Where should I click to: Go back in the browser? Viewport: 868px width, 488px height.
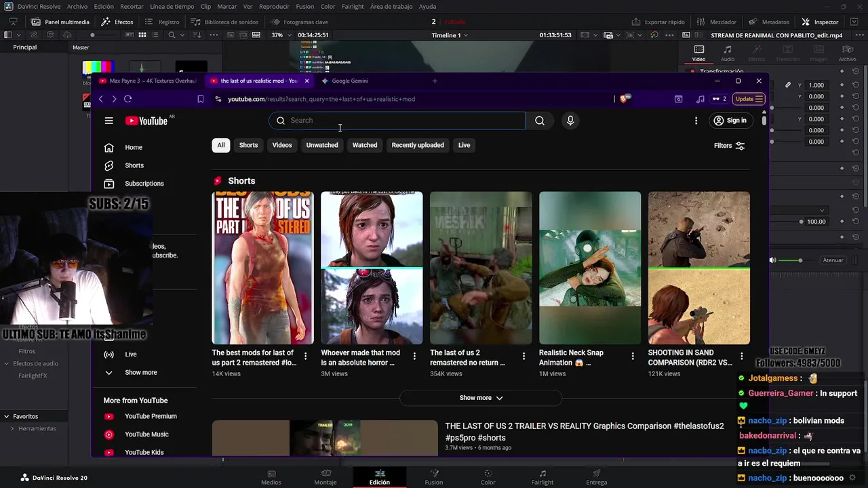click(x=100, y=99)
